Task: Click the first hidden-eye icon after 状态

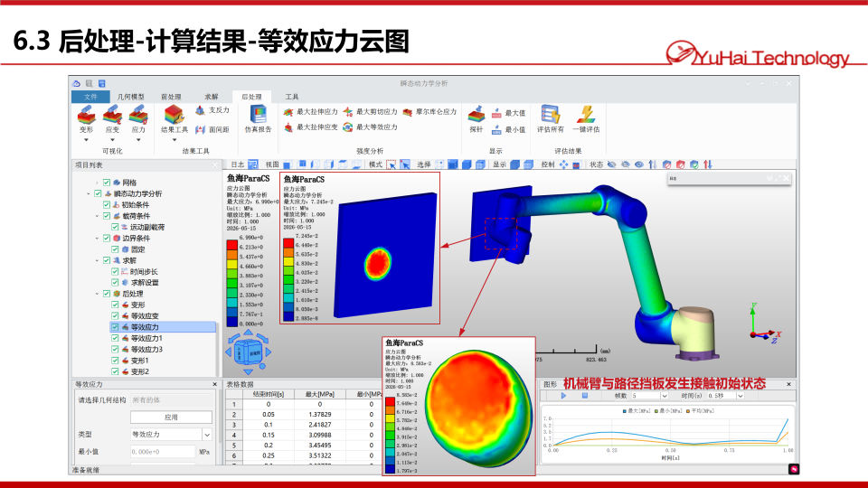Action: tap(612, 164)
